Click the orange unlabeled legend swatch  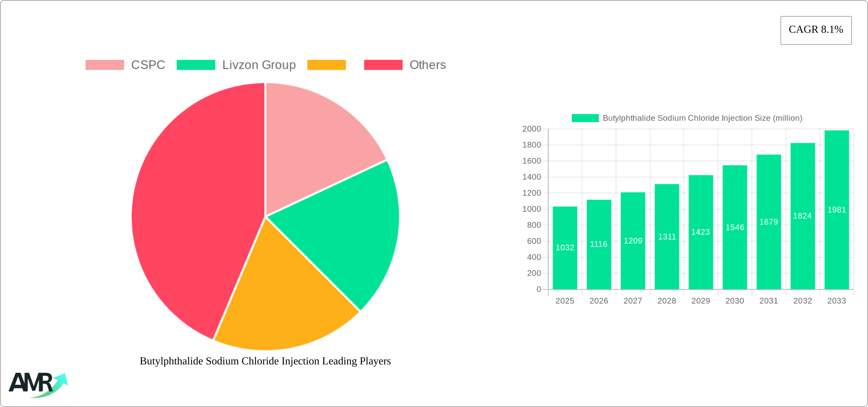click(x=326, y=65)
